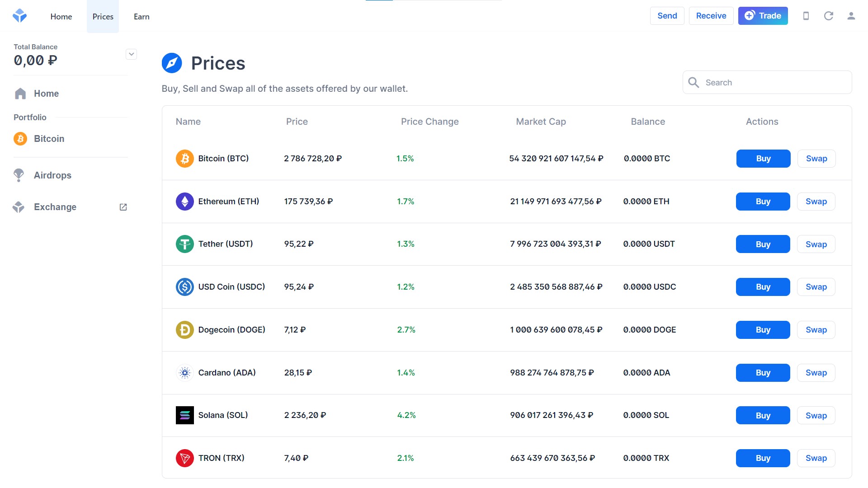This screenshot has height=488, width=868.
Task: Click the TRON (TRX) coin icon
Action: [184, 458]
